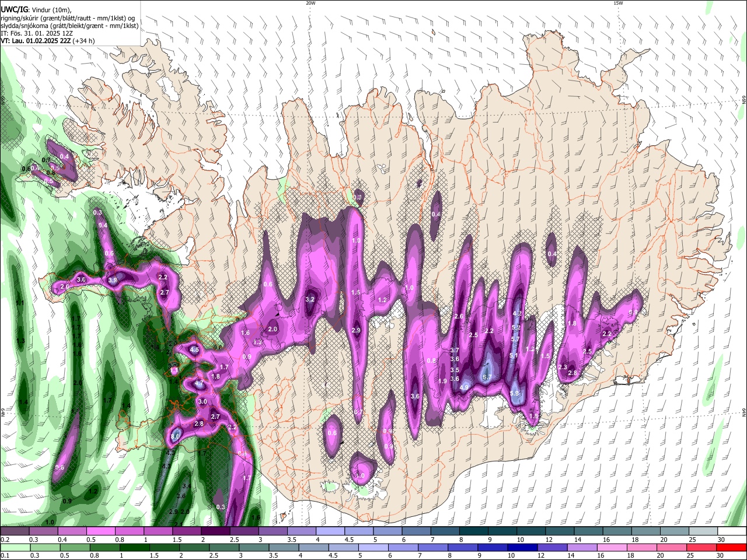This screenshot has width=747, height=560.
Task: Click the 3.9 value on the map
Action: click(113, 281)
